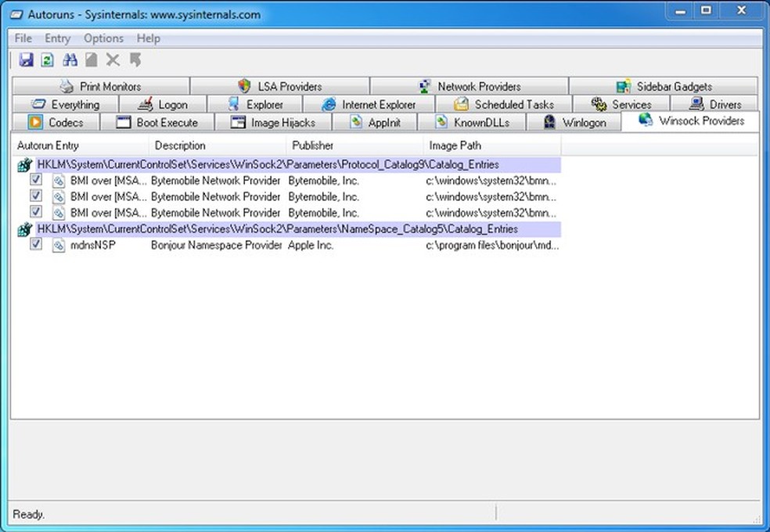Sort by the Publisher column header

tap(354, 146)
